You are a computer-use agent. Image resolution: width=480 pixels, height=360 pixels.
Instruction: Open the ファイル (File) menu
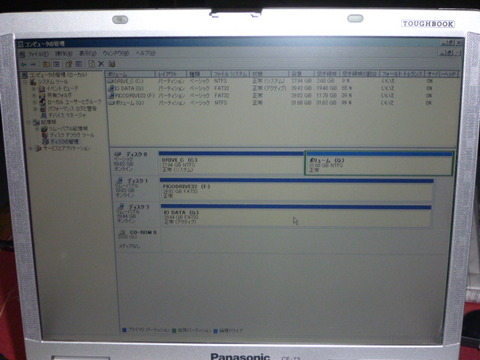coord(38,54)
